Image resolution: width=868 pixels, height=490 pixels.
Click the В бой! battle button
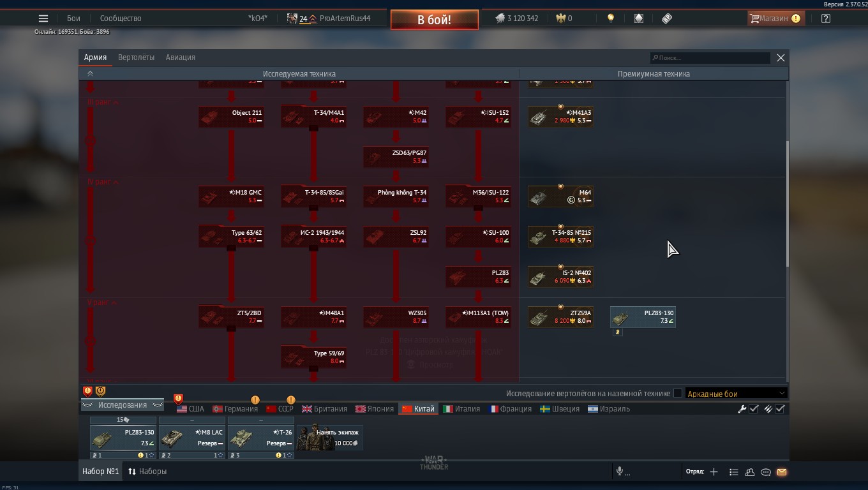coord(434,20)
